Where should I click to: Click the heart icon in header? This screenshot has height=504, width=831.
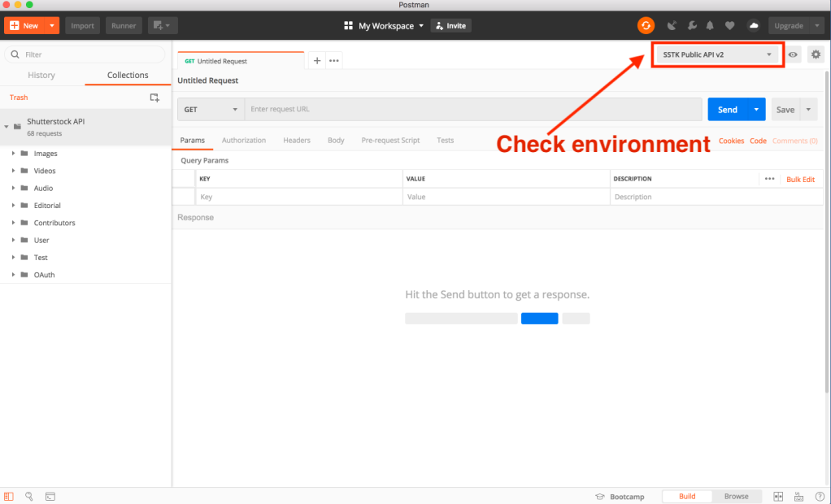tap(730, 25)
